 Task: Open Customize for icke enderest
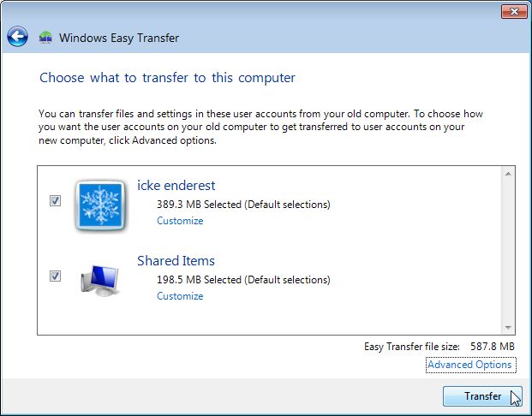[180, 221]
